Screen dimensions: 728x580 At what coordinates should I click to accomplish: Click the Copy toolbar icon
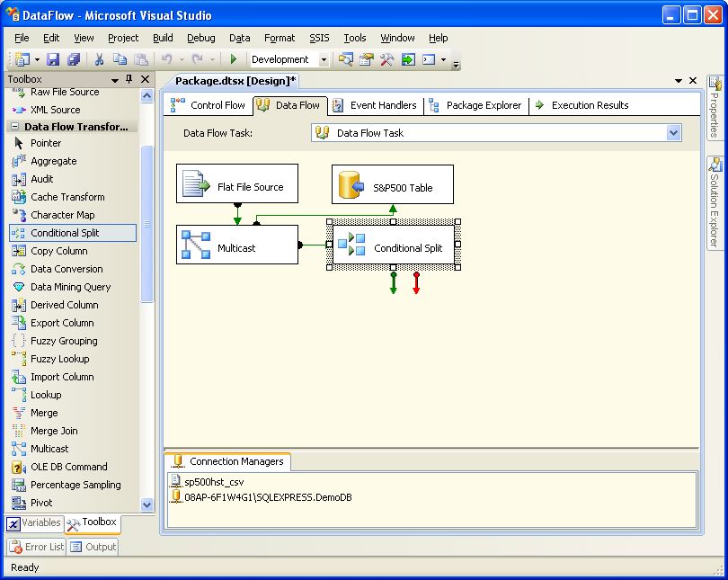tap(120, 59)
